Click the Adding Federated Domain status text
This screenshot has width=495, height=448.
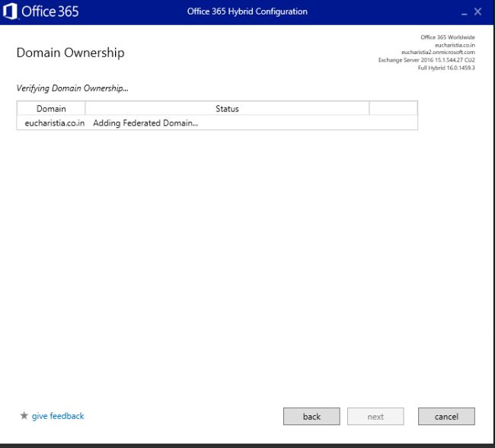tap(145, 123)
